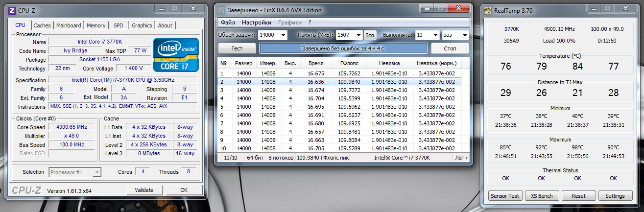Click the Multiplier value x 49.0
This screenshot has height=212, width=644.
[72, 136]
